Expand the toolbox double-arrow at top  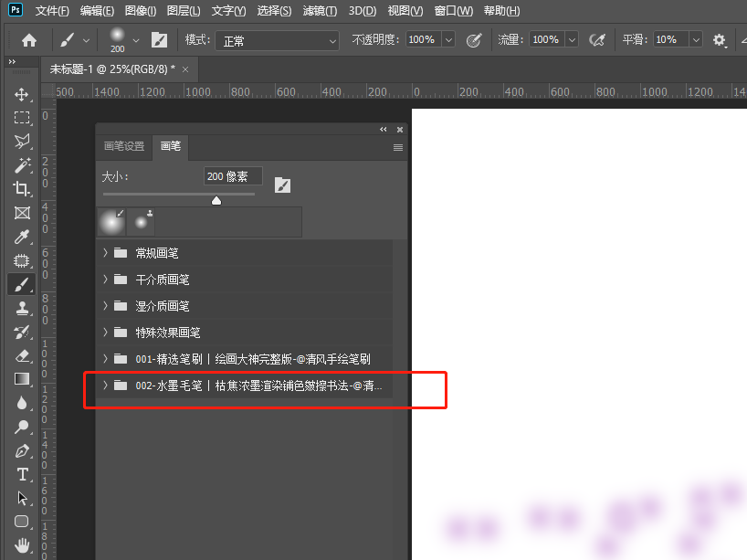tap(12, 61)
